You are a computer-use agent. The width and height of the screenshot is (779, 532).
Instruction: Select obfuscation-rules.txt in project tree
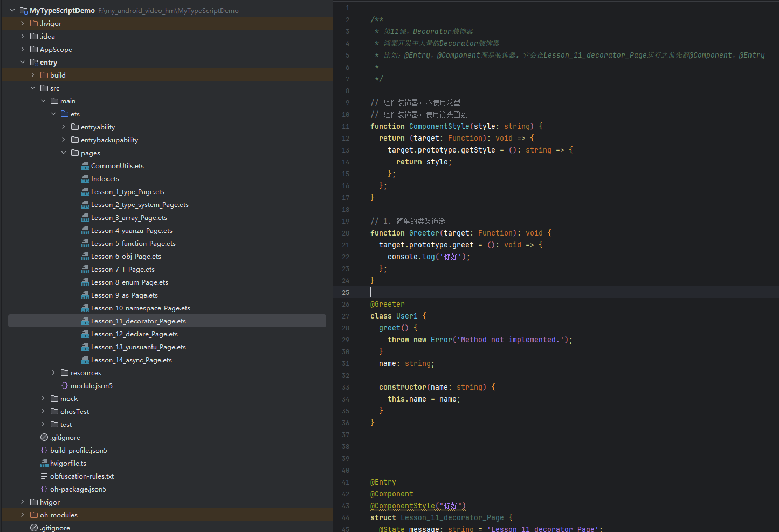tap(82, 476)
